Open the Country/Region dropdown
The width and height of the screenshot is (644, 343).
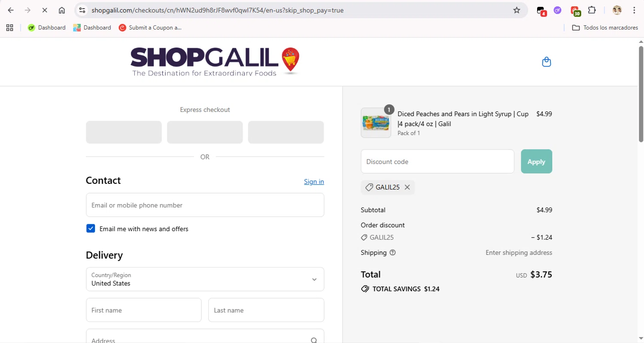pos(205,279)
